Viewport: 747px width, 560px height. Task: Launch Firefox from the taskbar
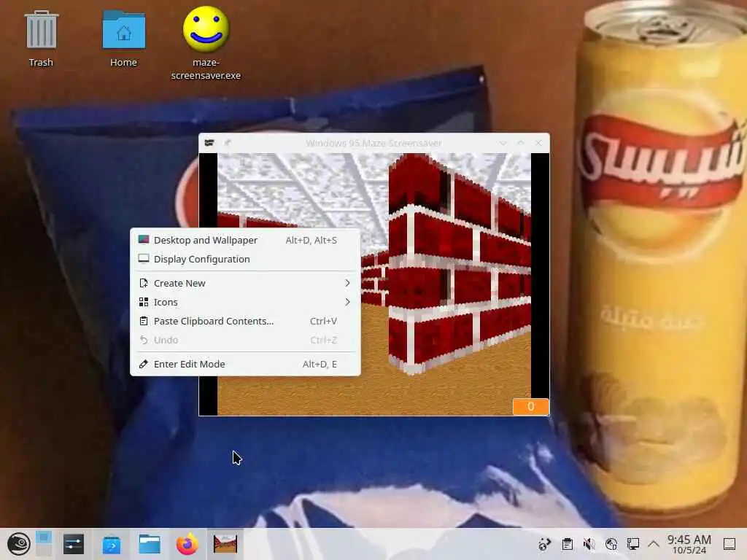click(187, 544)
